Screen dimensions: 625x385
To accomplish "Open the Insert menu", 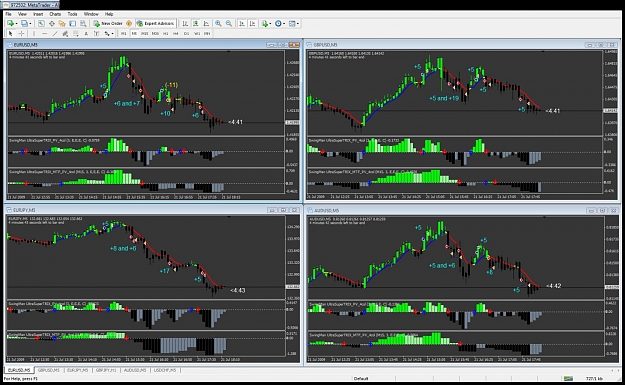I will (38, 14).
